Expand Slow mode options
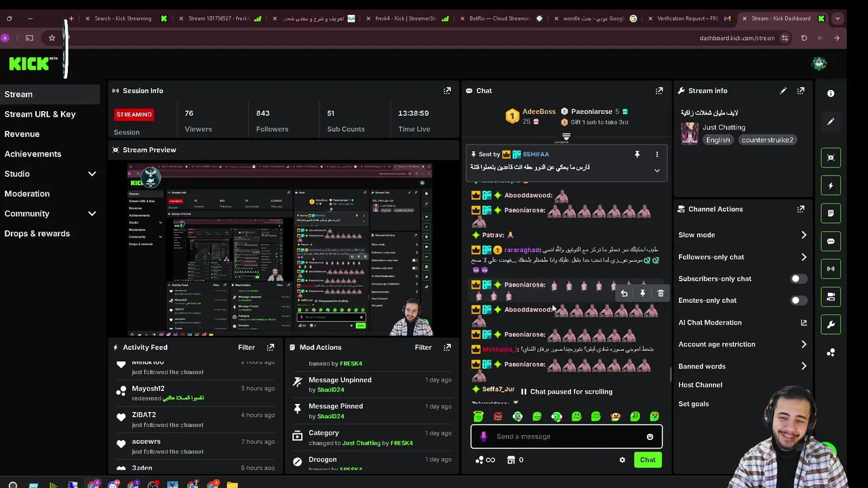 tap(804, 235)
